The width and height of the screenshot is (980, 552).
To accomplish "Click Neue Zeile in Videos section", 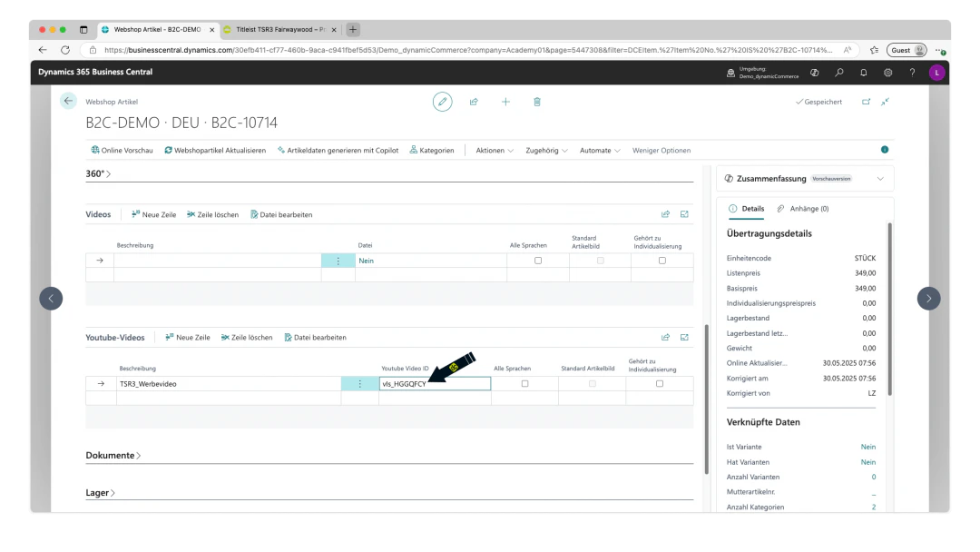I will point(153,214).
